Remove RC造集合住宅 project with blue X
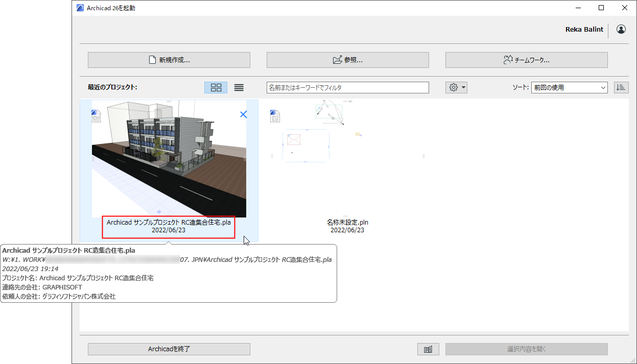 [x=244, y=114]
